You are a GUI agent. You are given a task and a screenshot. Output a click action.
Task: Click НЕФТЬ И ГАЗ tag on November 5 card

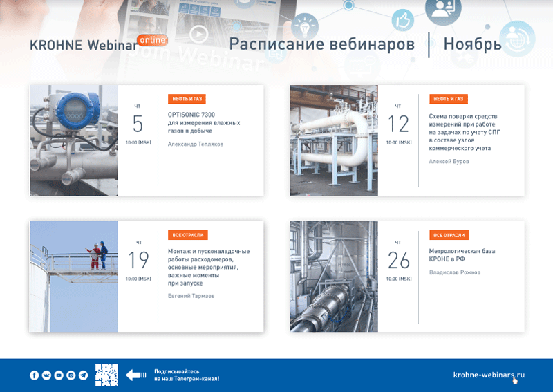[187, 99]
